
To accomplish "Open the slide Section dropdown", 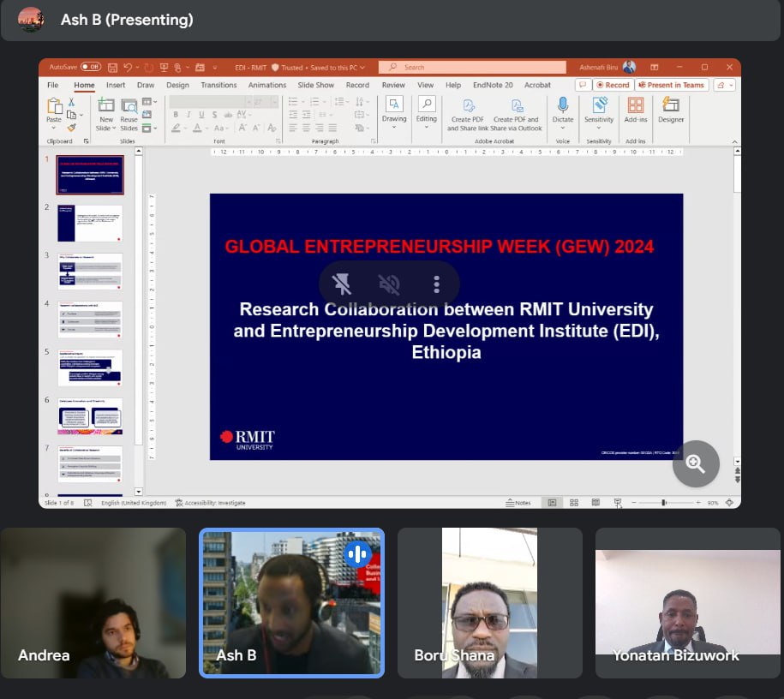I will pyautogui.click(x=149, y=128).
